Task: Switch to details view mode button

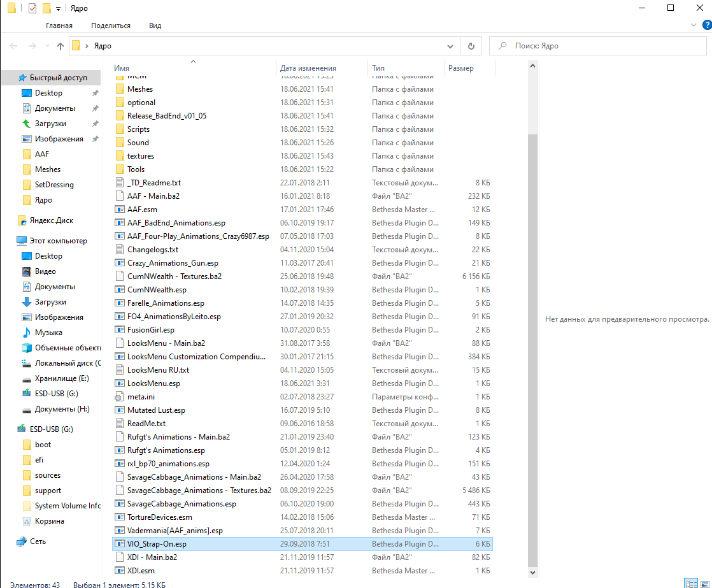Action: point(690,584)
